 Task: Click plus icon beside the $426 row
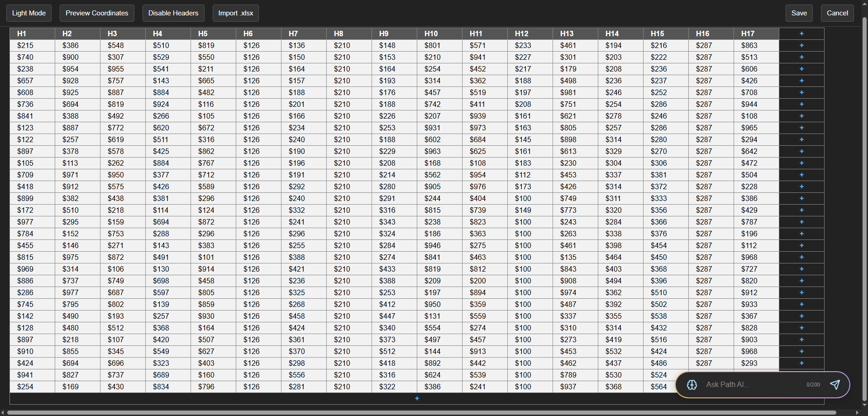tap(801, 81)
